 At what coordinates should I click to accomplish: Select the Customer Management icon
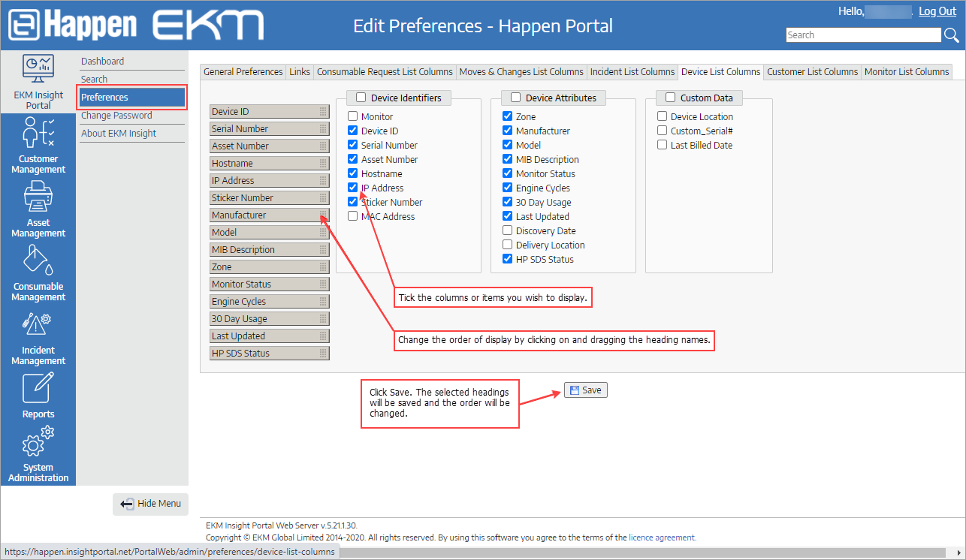(38, 134)
